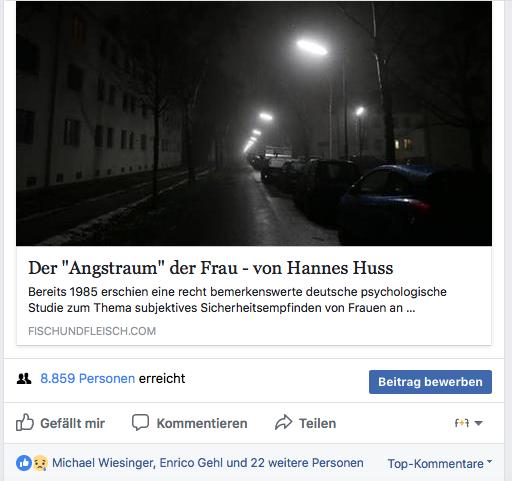The image size is (512, 481).
Task: Click Kommentieren to write a comment
Action: tap(202, 423)
